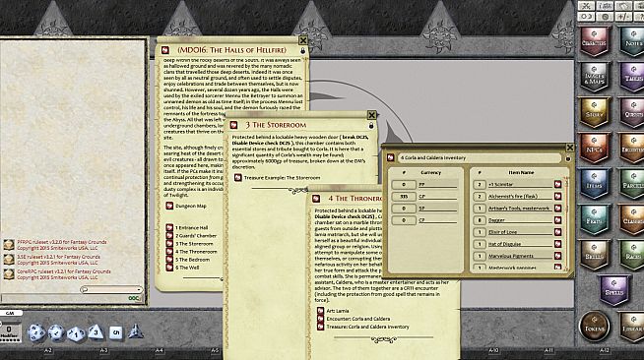Open the chat speaker dropdown above OOC
644x360 pixels.
(111, 289)
